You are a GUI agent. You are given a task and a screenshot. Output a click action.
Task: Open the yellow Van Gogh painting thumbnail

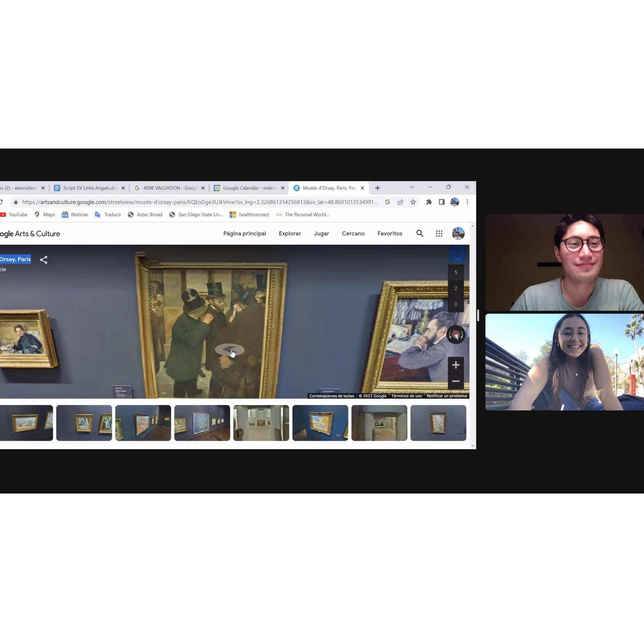[x=320, y=423]
